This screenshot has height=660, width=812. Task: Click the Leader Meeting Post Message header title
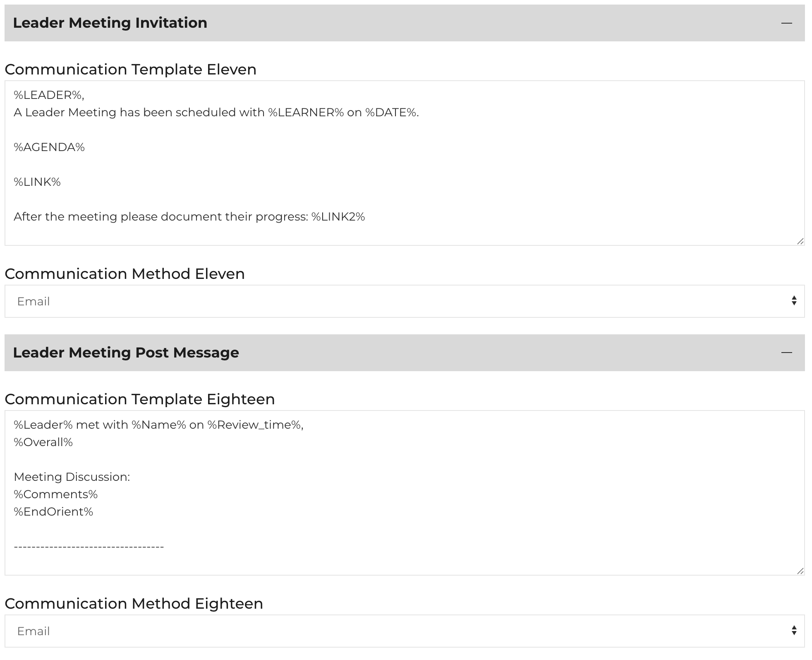tap(126, 353)
